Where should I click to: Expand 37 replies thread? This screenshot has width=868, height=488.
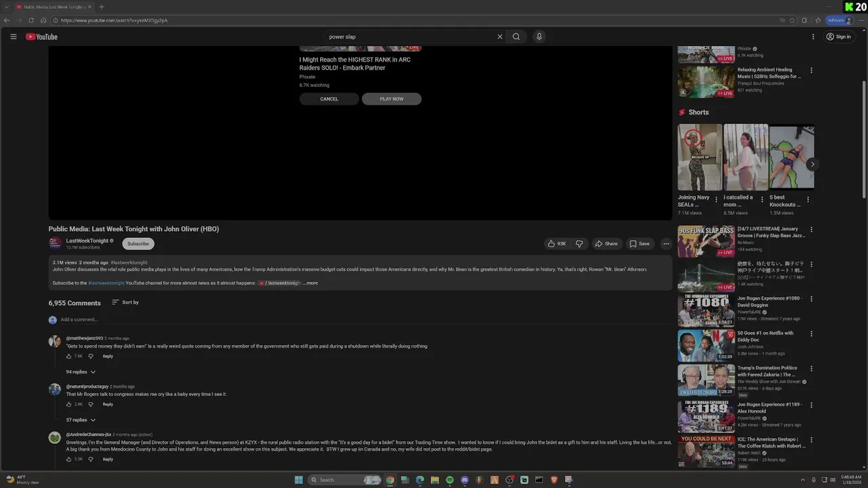pos(81,420)
